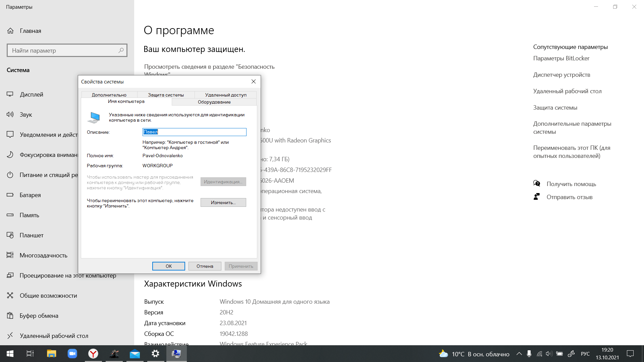The width and height of the screenshot is (644, 362).
Task: Show hidden system tray icons
Action: (519, 354)
